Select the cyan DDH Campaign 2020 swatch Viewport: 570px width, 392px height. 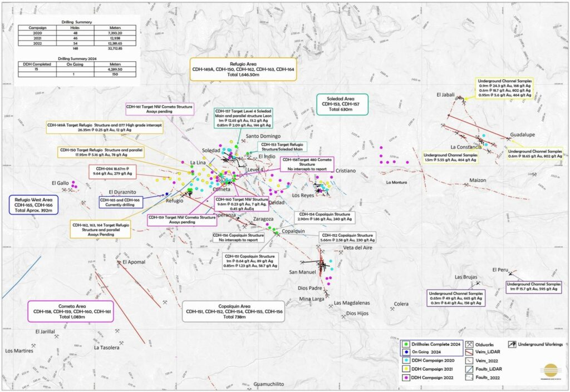407,361
